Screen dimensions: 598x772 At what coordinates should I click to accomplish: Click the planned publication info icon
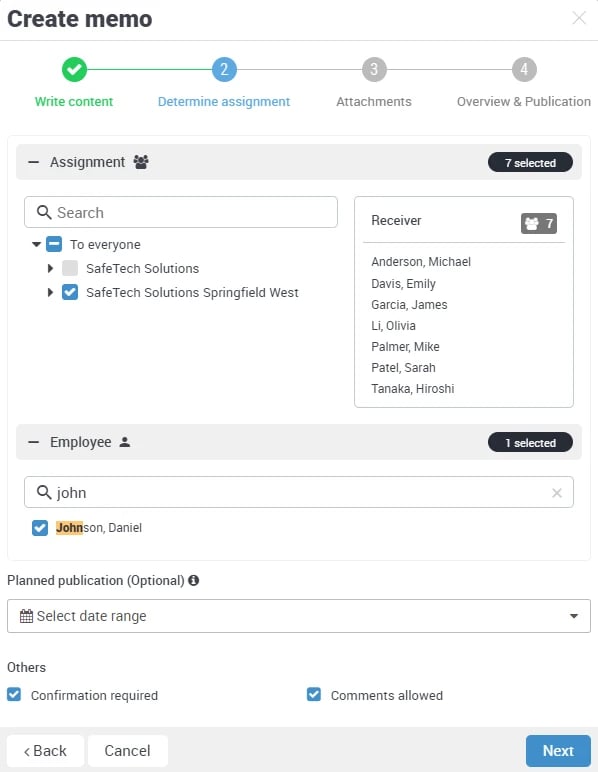[193, 580]
